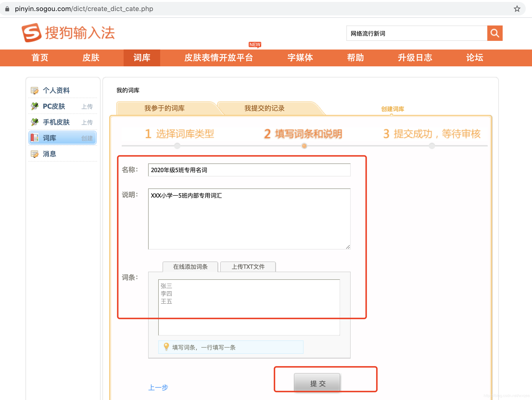Click the orange search magnifier button
This screenshot has height=400, width=532.
point(494,33)
